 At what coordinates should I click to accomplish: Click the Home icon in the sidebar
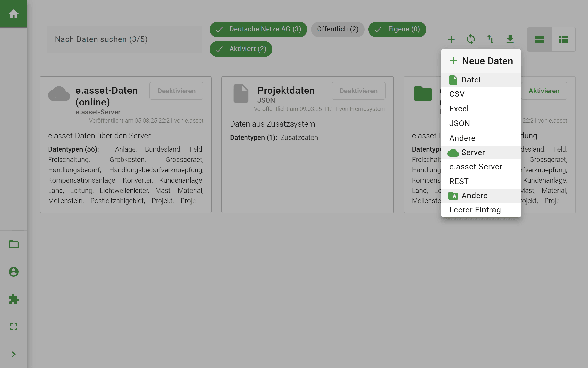tap(14, 14)
